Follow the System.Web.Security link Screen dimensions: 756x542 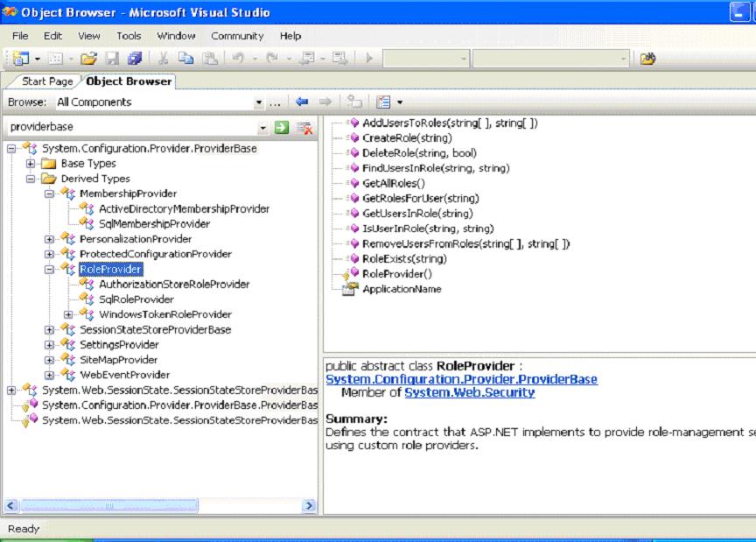[x=470, y=392]
